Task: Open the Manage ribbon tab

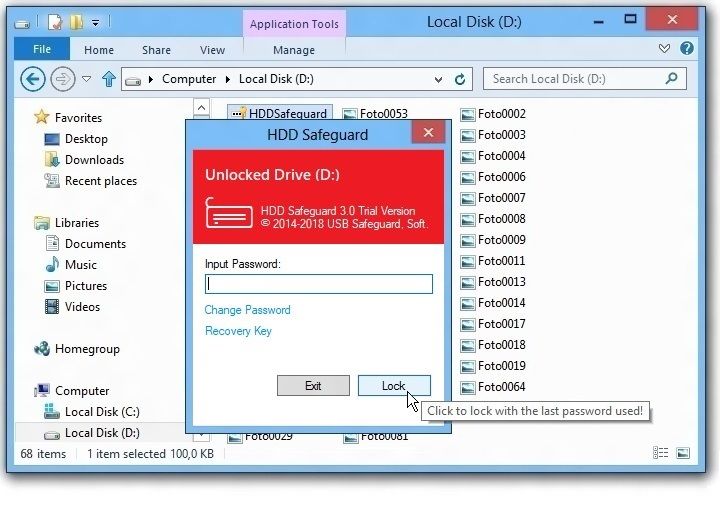Action: 294,50
